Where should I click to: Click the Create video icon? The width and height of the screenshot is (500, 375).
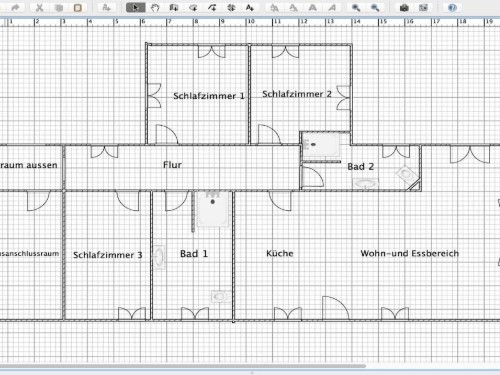pos(423,7)
